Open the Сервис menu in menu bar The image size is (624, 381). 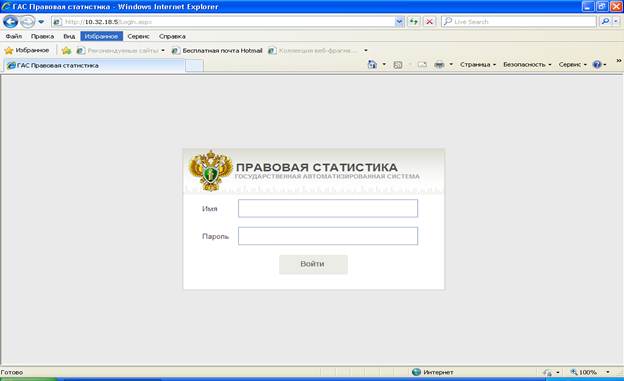(138, 36)
